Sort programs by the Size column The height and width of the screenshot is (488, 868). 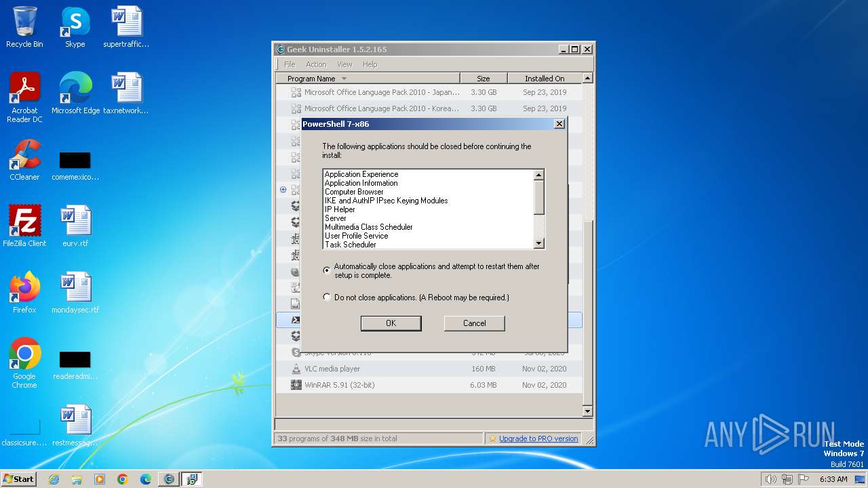click(x=484, y=79)
